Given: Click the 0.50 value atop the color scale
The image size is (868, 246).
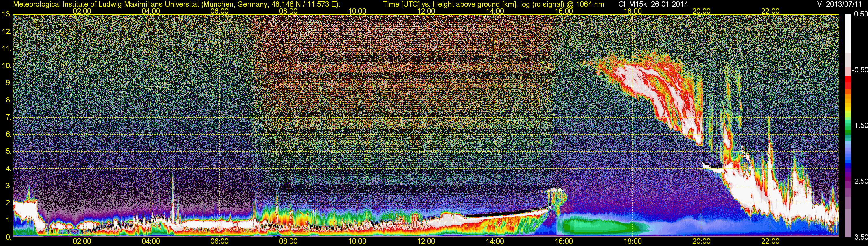Looking at the screenshot, I should click(860, 14).
